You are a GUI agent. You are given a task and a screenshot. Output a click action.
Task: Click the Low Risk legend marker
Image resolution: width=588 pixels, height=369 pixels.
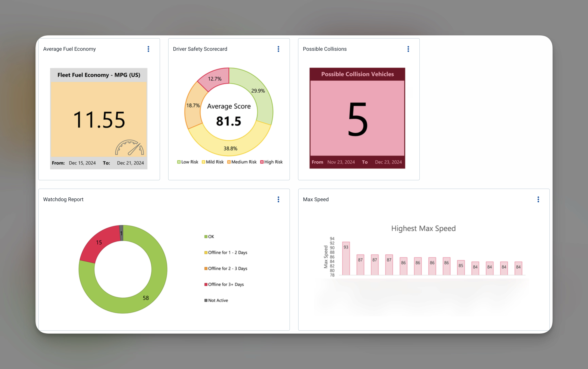click(179, 162)
